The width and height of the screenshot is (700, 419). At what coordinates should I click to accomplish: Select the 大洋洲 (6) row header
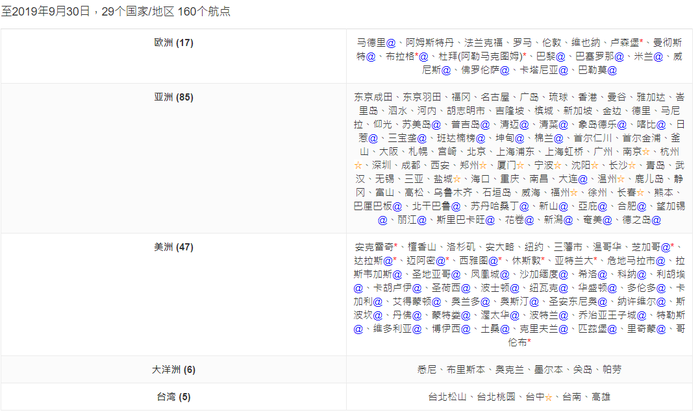pos(174,370)
